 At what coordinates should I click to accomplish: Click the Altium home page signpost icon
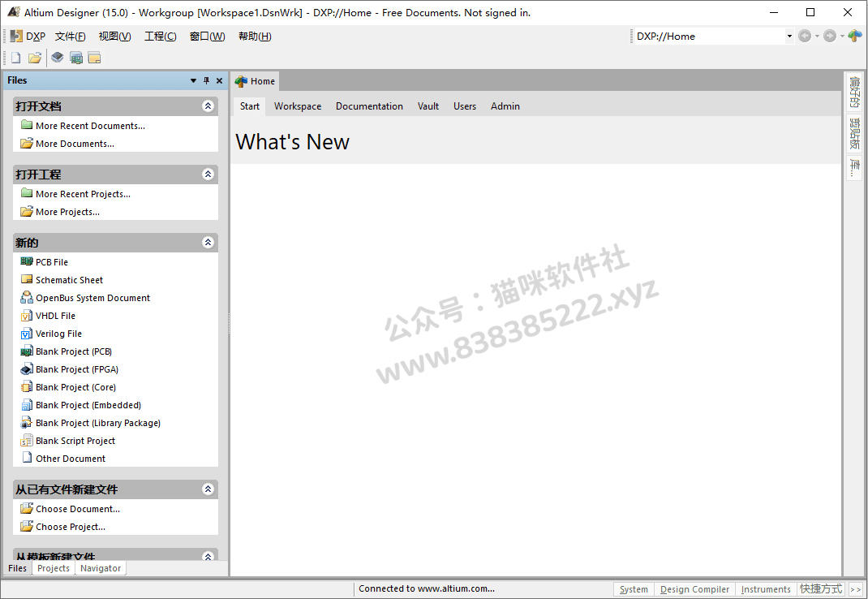(x=855, y=36)
